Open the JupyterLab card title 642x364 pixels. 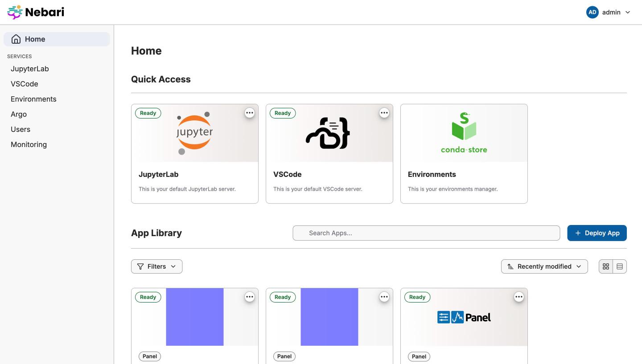[x=158, y=174]
